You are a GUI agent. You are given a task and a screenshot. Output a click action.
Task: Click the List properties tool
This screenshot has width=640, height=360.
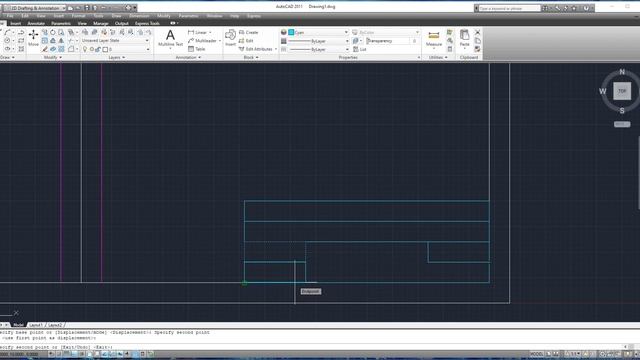(x=360, y=49)
